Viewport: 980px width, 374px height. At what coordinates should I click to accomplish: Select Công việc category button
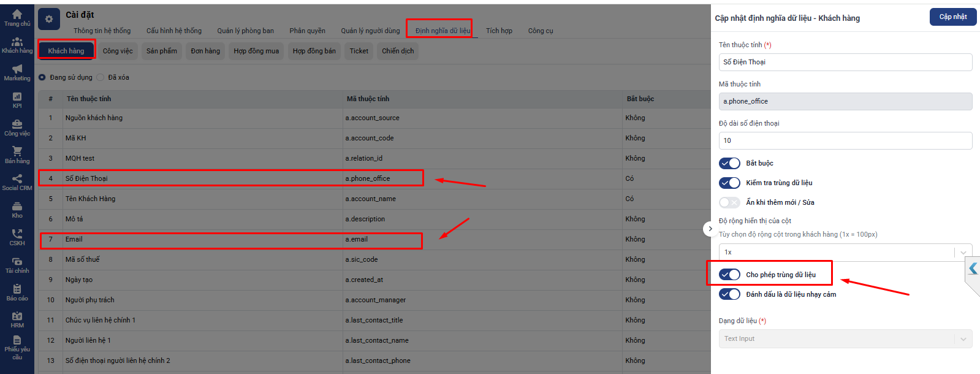[x=118, y=51]
